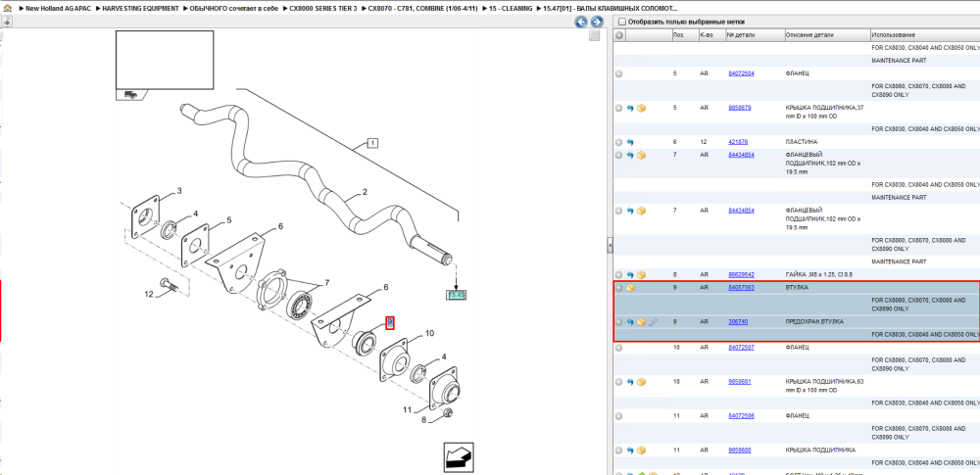
Task: Open part number link 9858681
Action: [740, 381]
